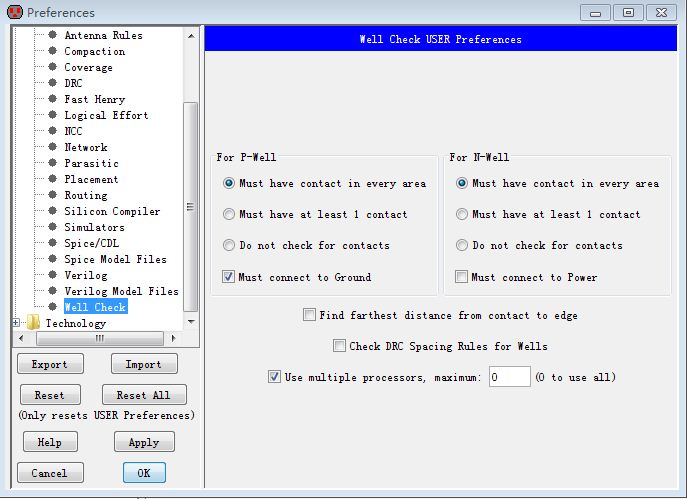This screenshot has width=687, height=499.
Task: Expand the Technology tree branch
Action: click(16, 323)
